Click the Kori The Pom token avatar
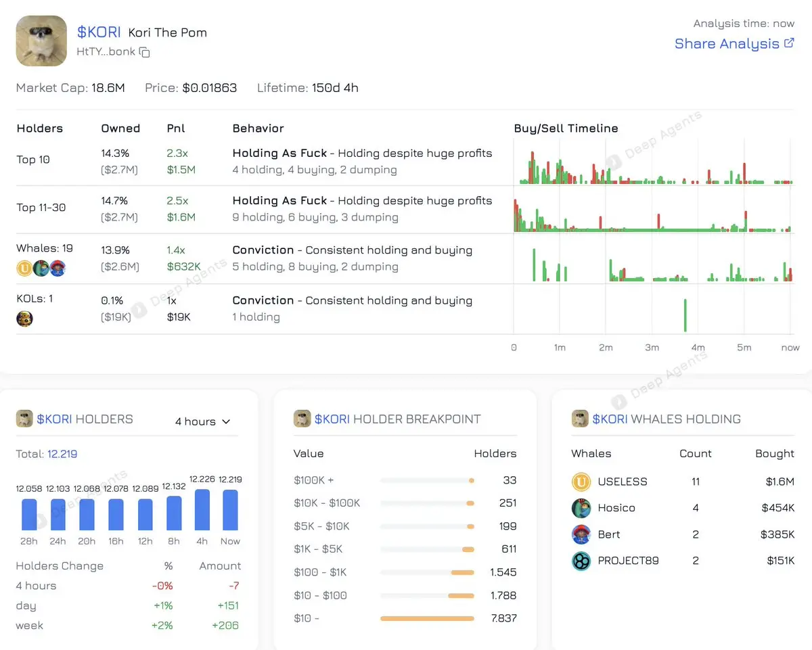 click(41, 41)
